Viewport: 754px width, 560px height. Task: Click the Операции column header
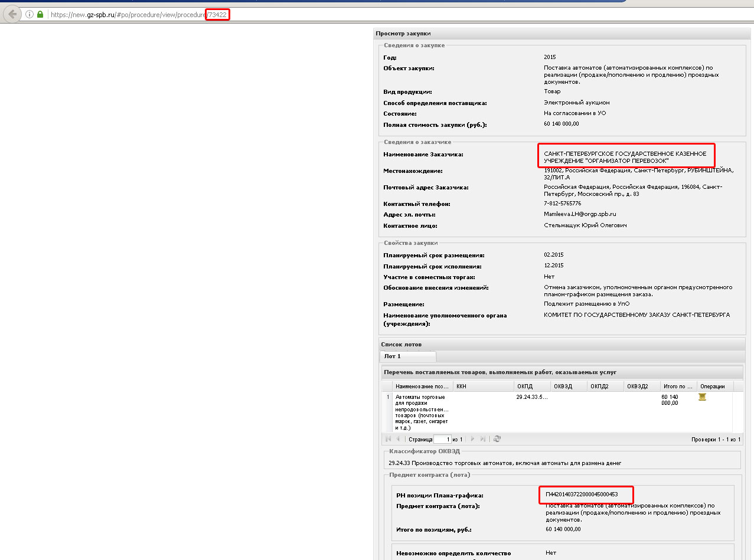[715, 387]
